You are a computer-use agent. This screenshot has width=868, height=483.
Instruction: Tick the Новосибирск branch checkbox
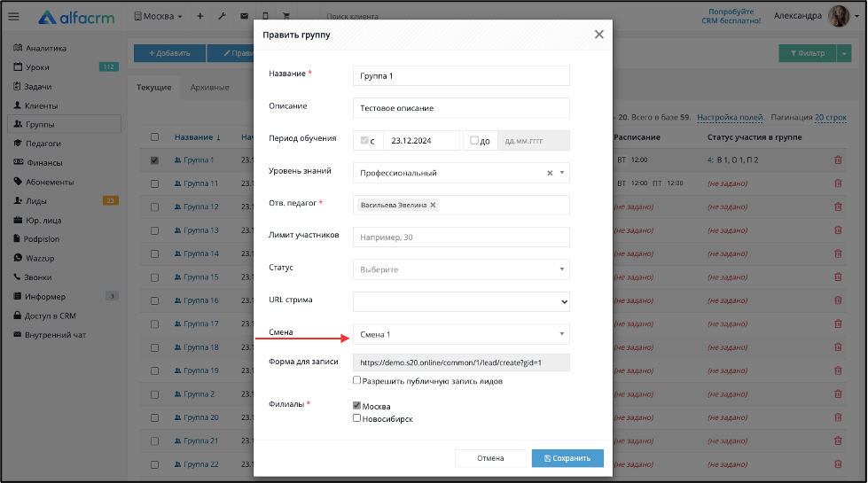pos(357,418)
